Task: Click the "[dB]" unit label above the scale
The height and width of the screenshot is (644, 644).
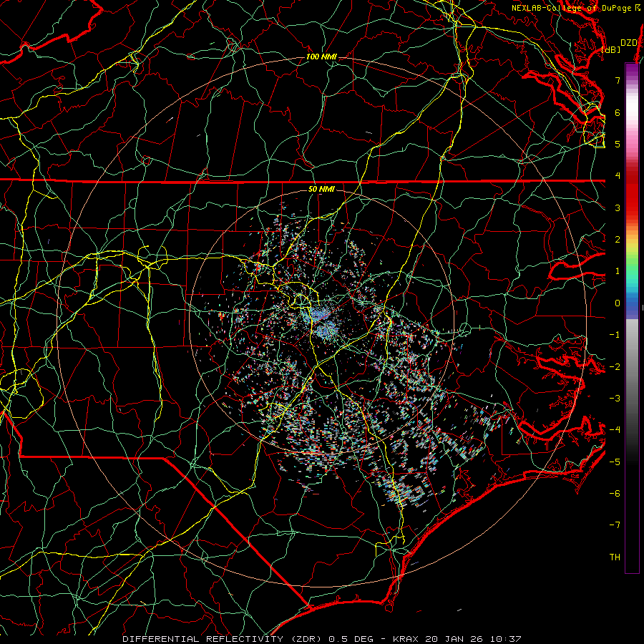Action: pos(611,49)
